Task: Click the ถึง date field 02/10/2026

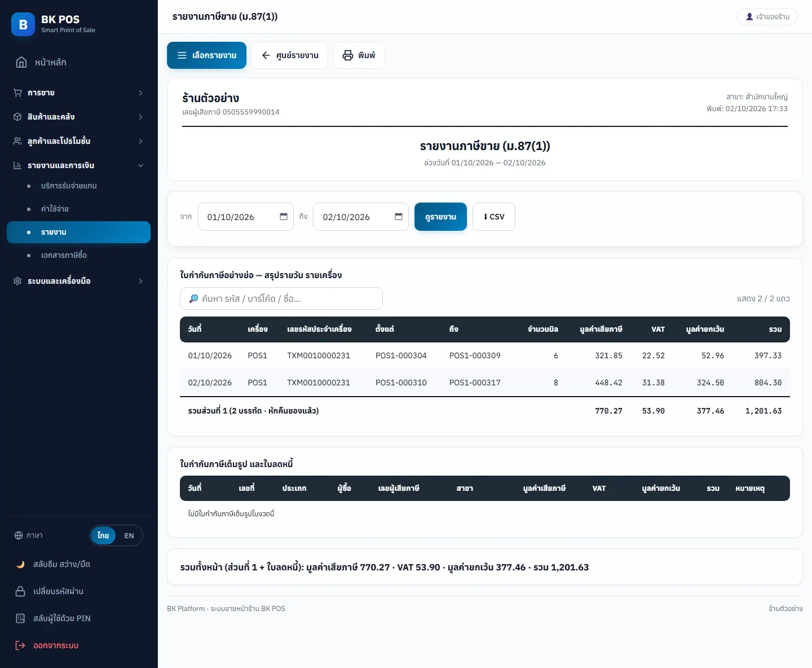Action: (361, 217)
